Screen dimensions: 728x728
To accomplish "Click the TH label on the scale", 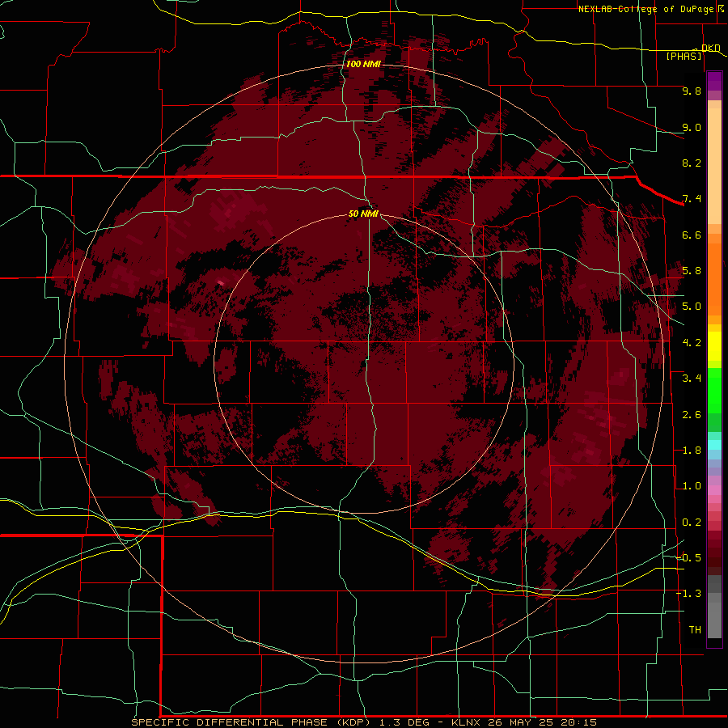I will click(695, 630).
